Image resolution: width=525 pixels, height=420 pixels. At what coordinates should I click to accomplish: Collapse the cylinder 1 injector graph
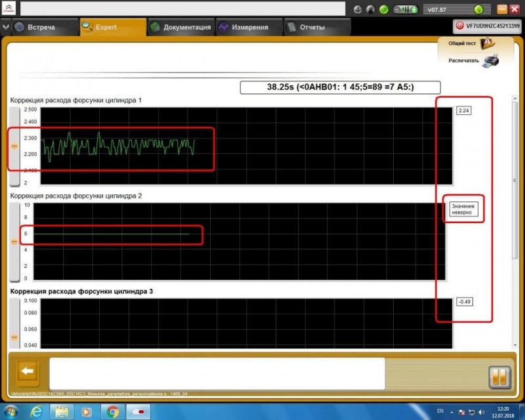pos(14,145)
